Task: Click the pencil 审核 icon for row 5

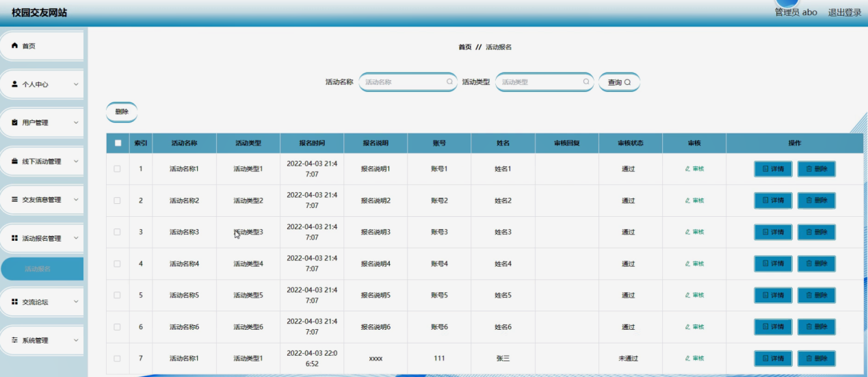Action: [x=687, y=295]
